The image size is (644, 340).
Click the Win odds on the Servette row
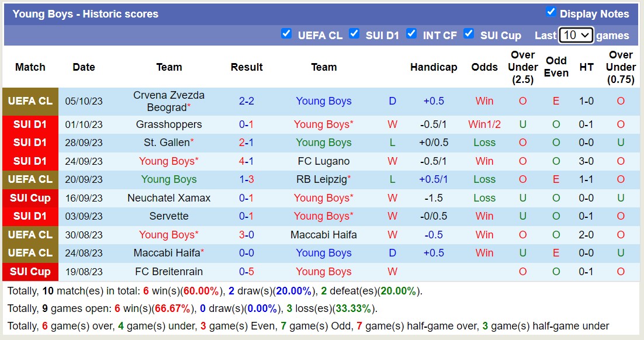tap(484, 216)
